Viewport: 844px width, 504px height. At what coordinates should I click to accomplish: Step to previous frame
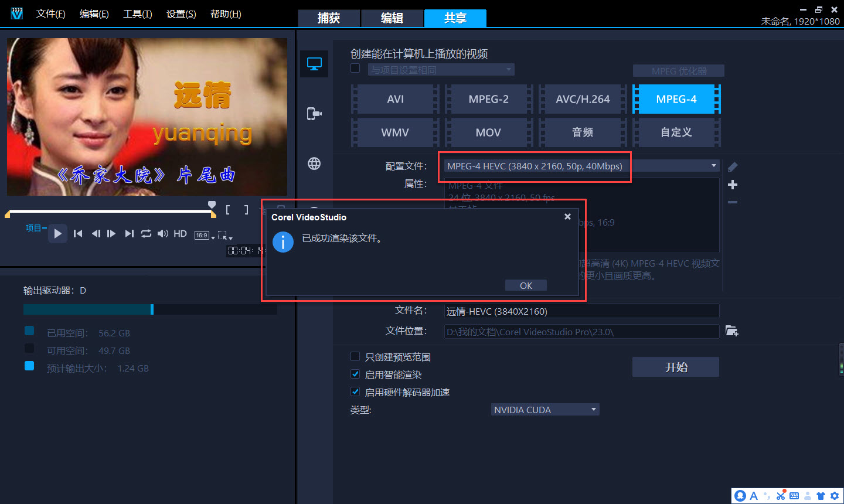click(x=96, y=233)
